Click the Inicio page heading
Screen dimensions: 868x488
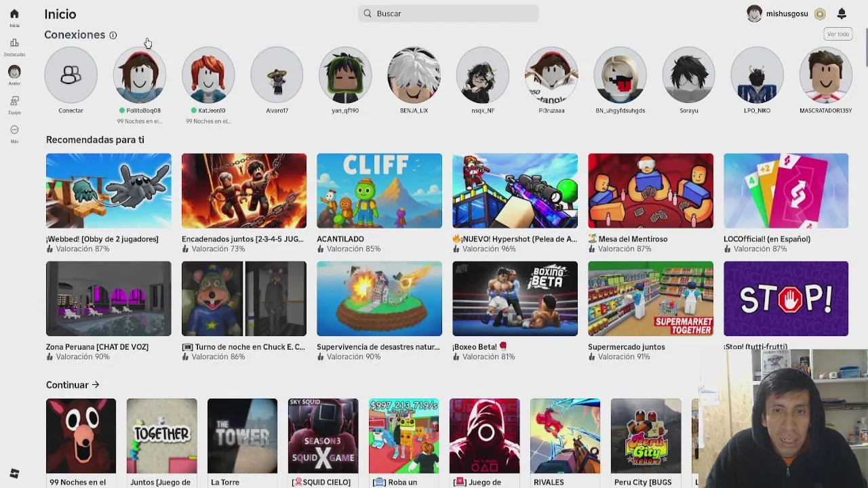pos(60,14)
